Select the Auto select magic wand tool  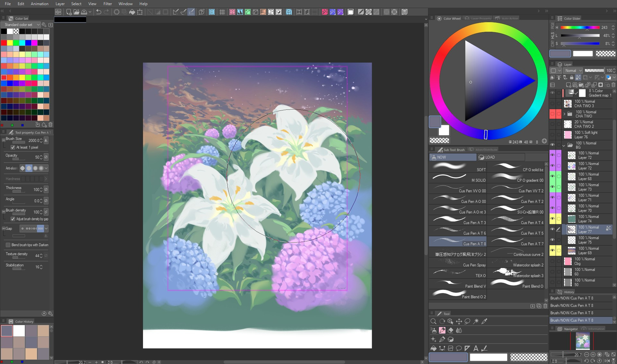point(476,321)
